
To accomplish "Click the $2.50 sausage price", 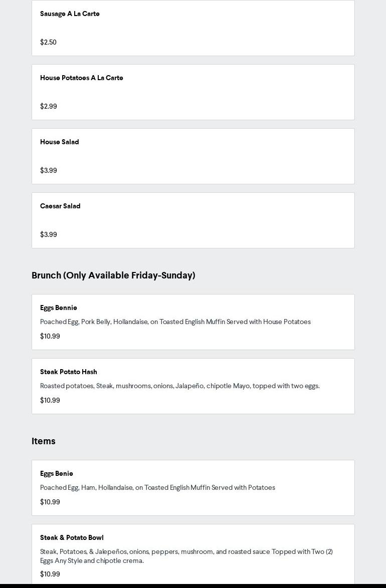I will (48, 43).
